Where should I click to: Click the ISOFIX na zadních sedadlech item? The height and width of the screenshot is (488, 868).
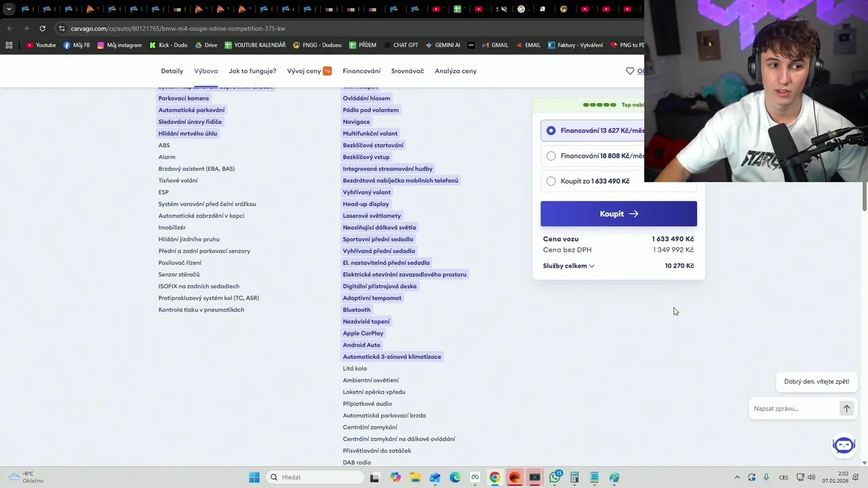click(199, 286)
